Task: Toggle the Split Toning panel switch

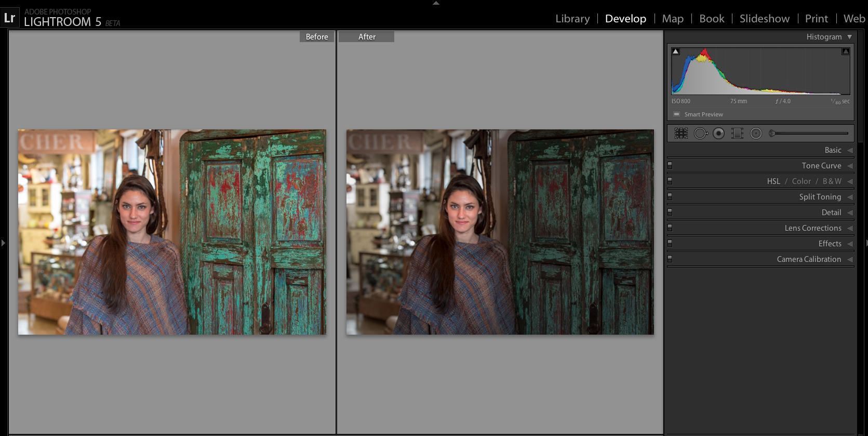Action: (670, 196)
